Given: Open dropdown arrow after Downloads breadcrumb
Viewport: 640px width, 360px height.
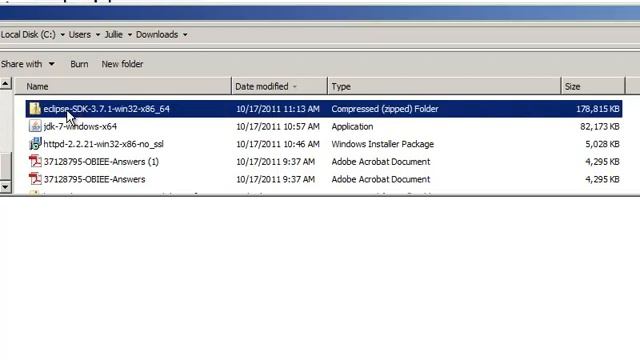Looking at the screenshot, I should pyautogui.click(x=185, y=35).
